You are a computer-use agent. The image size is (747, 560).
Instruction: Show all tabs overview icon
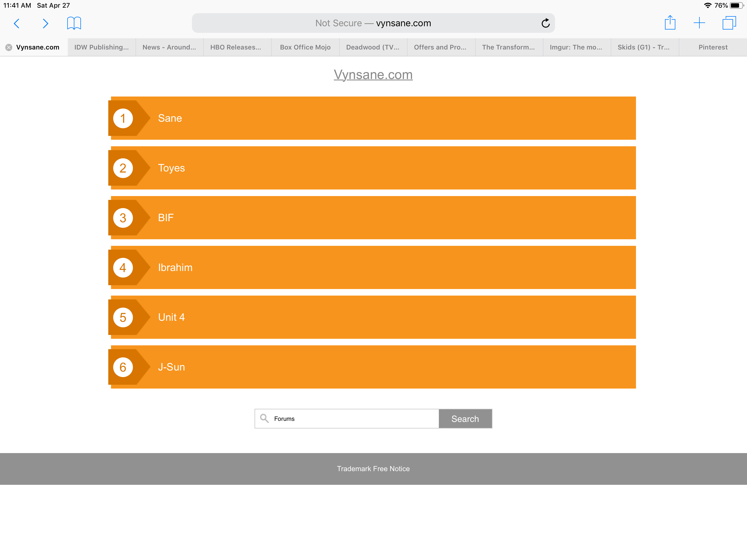click(x=729, y=23)
